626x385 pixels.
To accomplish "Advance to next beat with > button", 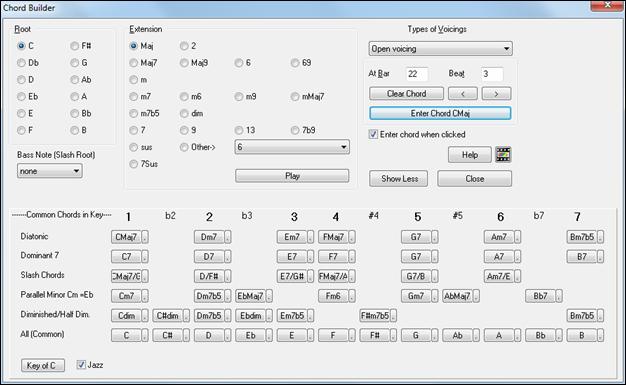I will coord(496,94).
